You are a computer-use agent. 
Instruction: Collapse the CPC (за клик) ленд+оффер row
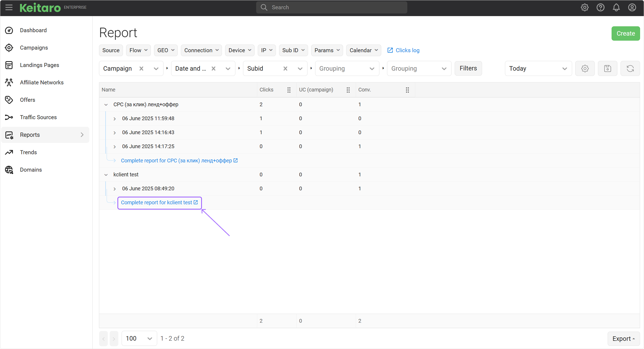pyautogui.click(x=106, y=105)
